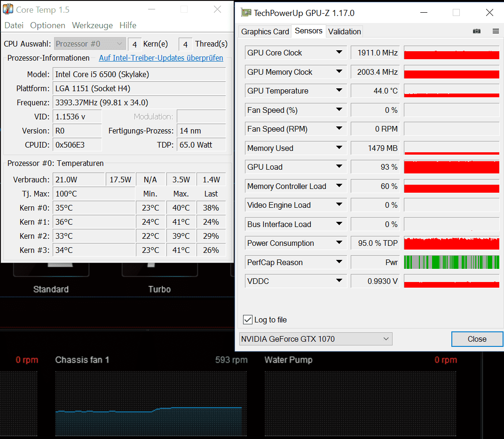Click the Kern #0 temperature 35°C

tap(94, 208)
